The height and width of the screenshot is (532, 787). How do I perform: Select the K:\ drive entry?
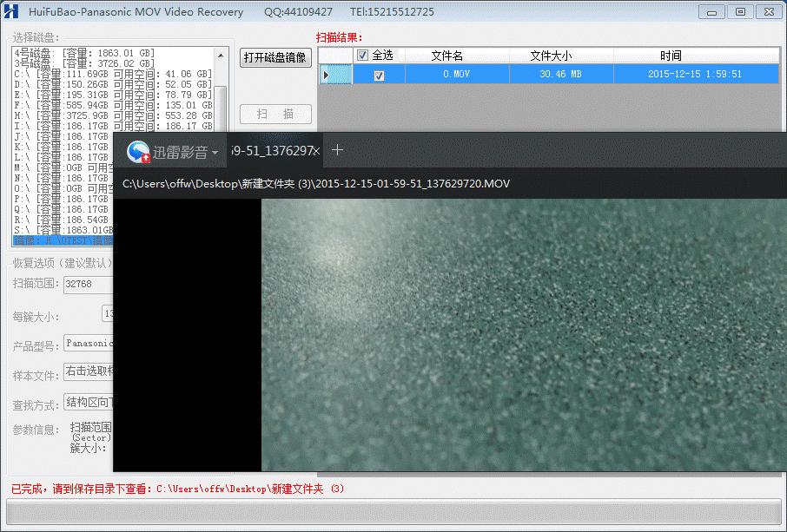click(x=63, y=147)
